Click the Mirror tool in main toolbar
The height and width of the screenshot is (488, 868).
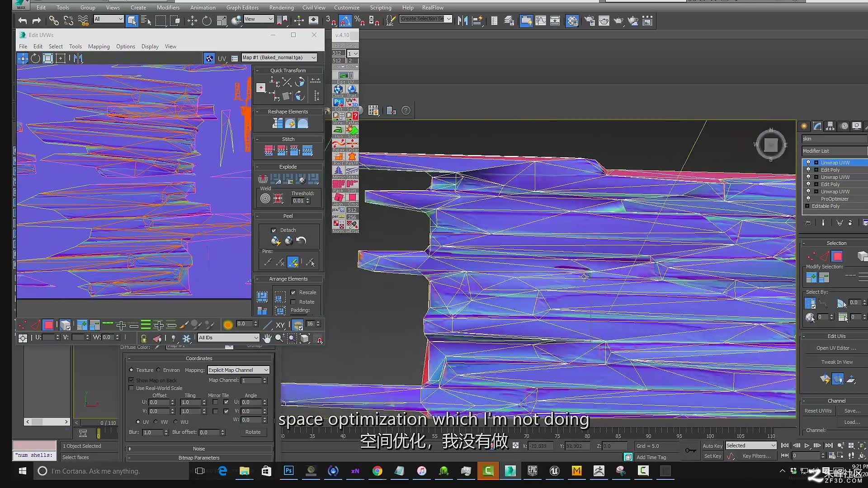tap(462, 21)
